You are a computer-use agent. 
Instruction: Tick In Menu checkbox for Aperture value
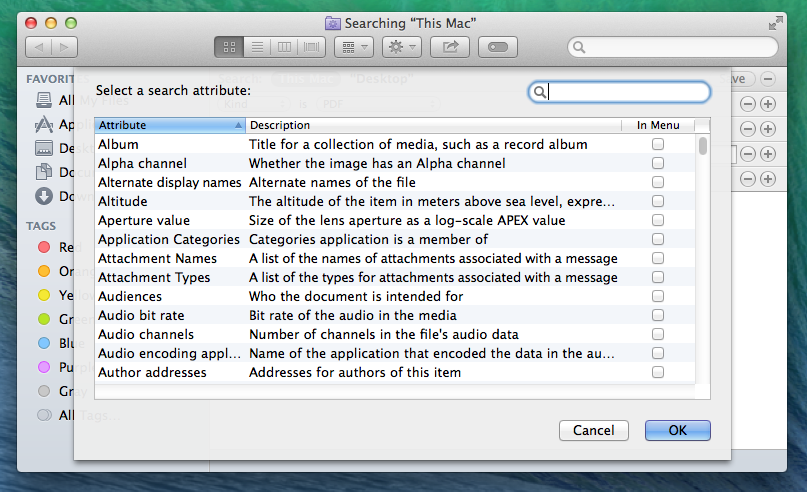658,220
